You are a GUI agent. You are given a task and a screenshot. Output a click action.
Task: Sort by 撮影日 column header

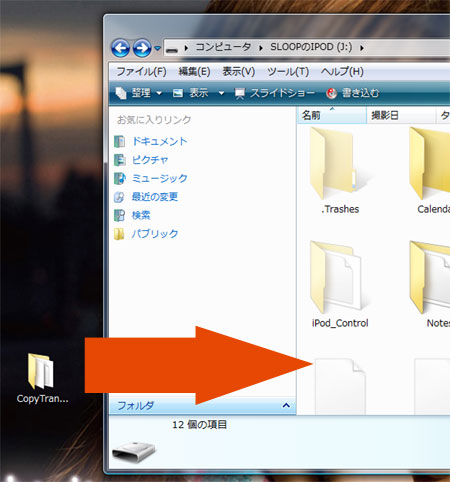(401, 115)
